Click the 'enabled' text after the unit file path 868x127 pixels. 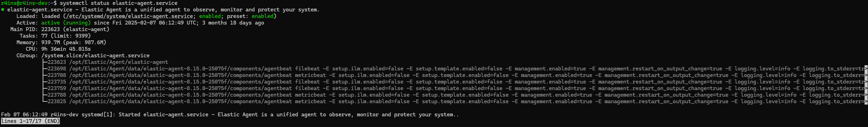(x=210, y=16)
